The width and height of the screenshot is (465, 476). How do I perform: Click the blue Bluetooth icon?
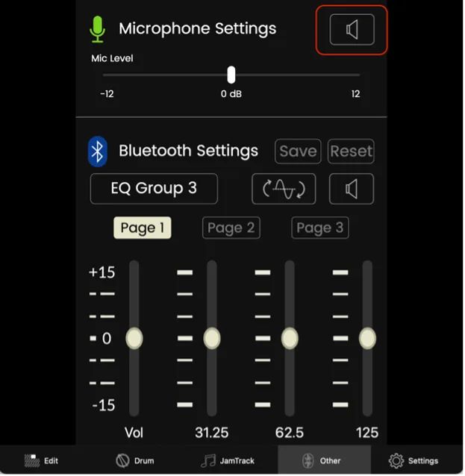click(98, 151)
